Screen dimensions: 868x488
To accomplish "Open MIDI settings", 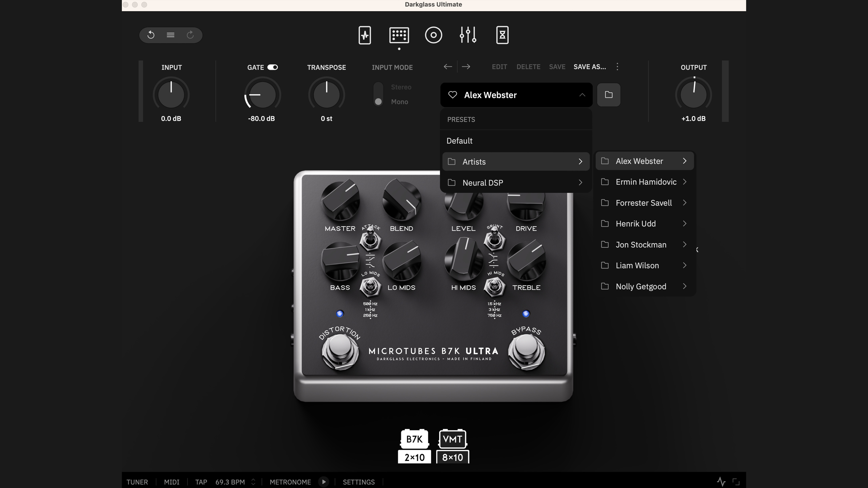I will pyautogui.click(x=171, y=482).
